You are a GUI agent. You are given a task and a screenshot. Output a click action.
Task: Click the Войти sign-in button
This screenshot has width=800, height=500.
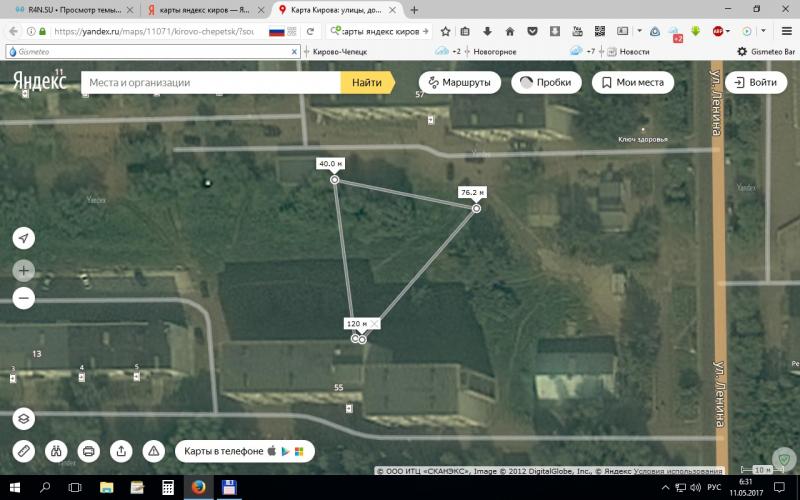tap(754, 83)
